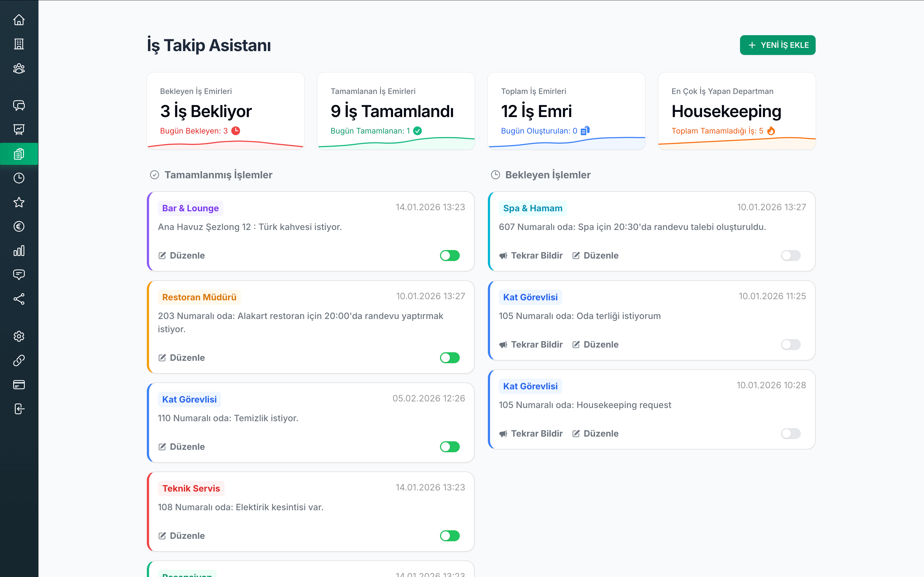924x577 pixels.
Task: Open the settings gear sidebar icon
Action: pos(19,336)
